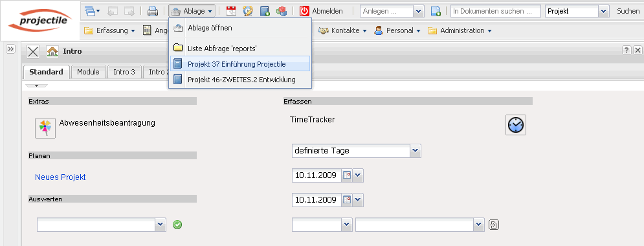Screen dimensions: 644x246
Task: Switch to the Module tab
Action: (88, 72)
